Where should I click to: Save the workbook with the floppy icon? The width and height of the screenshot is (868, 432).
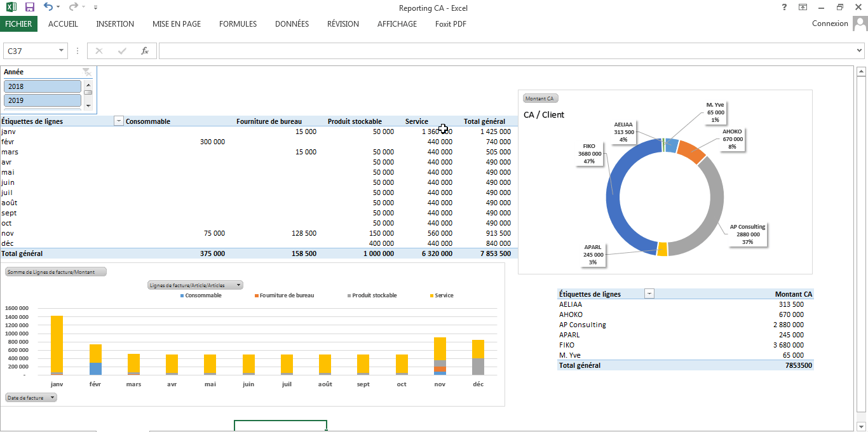[x=29, y=7]
